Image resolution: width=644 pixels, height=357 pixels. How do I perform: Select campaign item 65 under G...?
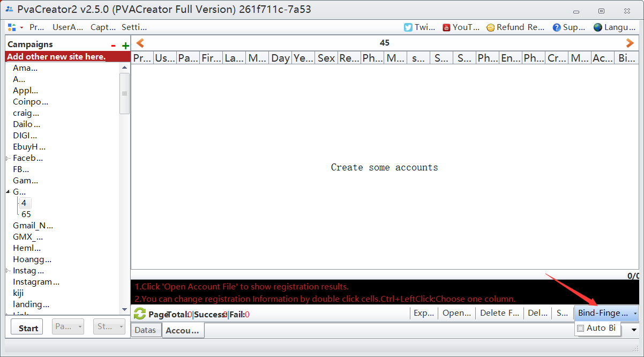tap(26, 214)
